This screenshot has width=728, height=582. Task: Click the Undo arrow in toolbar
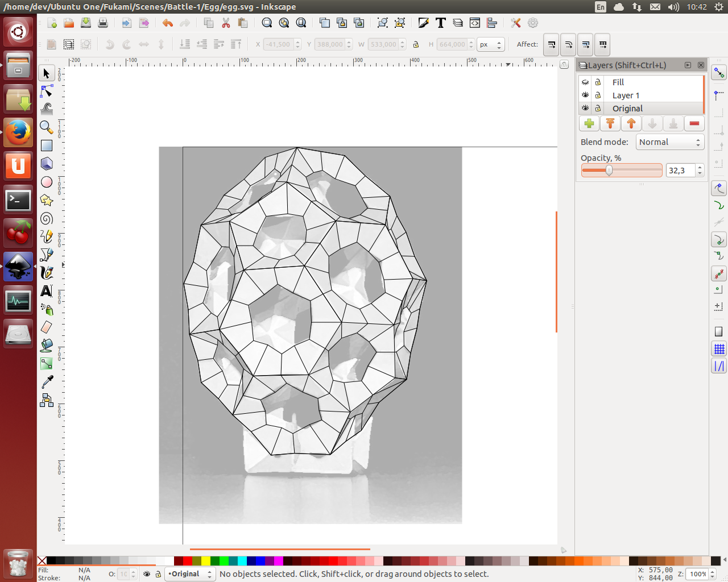(167, 23)
